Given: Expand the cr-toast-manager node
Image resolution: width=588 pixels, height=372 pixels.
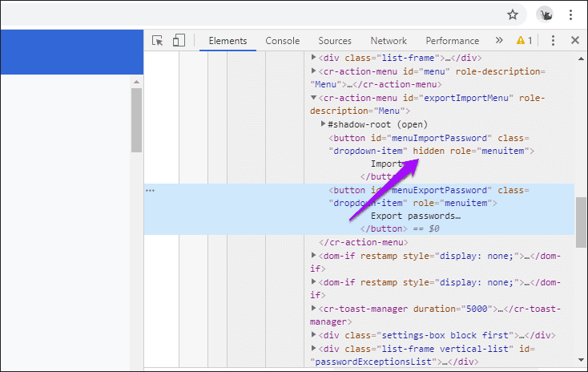Looking at the screenshot, I should [313, 308].
